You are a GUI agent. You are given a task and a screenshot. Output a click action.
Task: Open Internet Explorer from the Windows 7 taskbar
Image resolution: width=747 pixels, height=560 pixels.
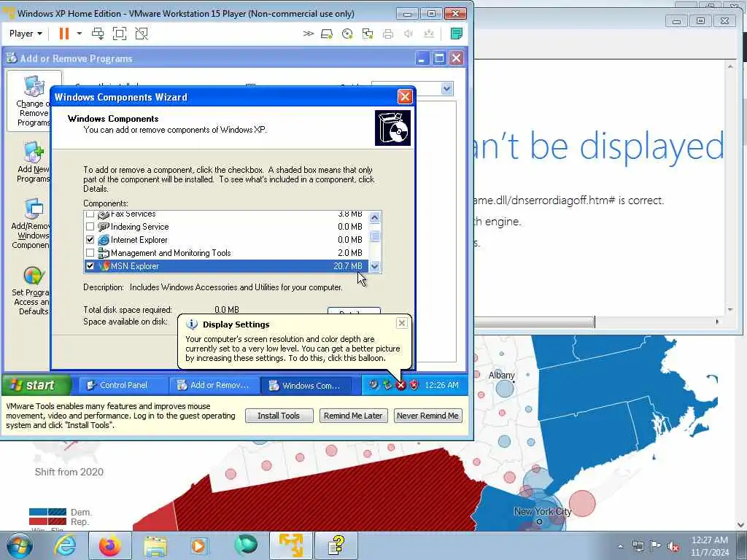pyautogui.click(x=65, y=545)
